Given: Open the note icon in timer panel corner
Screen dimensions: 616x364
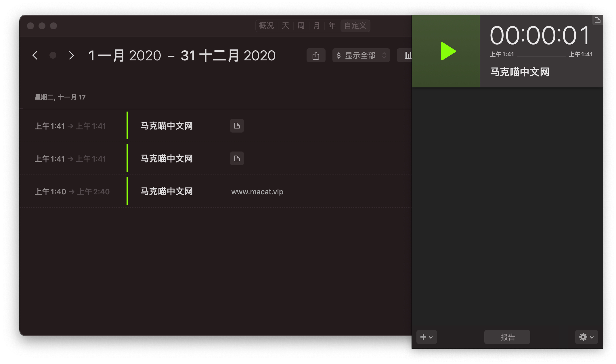Looking at the screenshot, I should click(597, 20).
